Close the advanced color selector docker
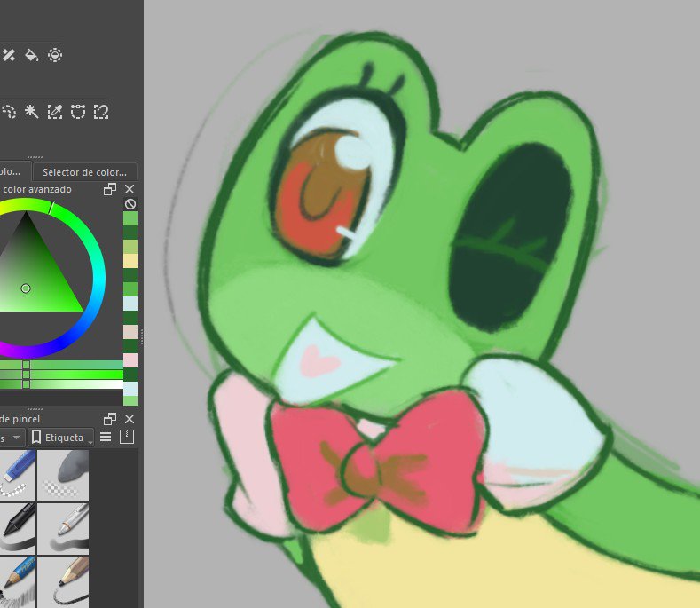The height and width of the screenshot is (608, 700). (130, 189)
